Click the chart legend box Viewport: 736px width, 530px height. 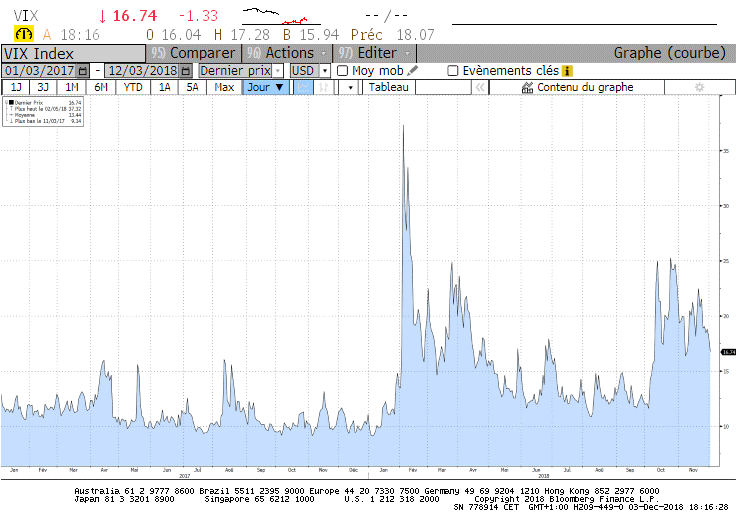click(x=43, y=112)
